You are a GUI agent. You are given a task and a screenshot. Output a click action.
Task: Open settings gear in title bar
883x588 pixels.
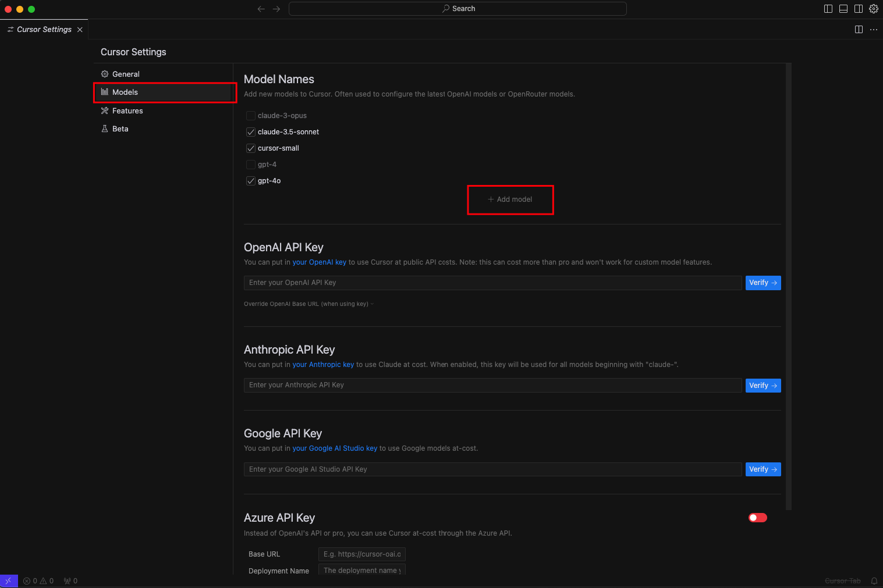(874, 9)
